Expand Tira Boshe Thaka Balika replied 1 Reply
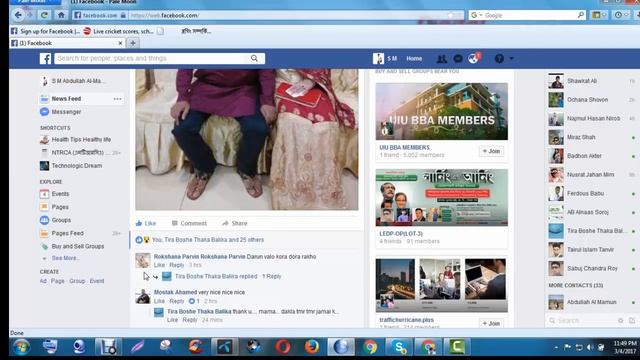This screenshot has height=360, width=640. point(228,276)
